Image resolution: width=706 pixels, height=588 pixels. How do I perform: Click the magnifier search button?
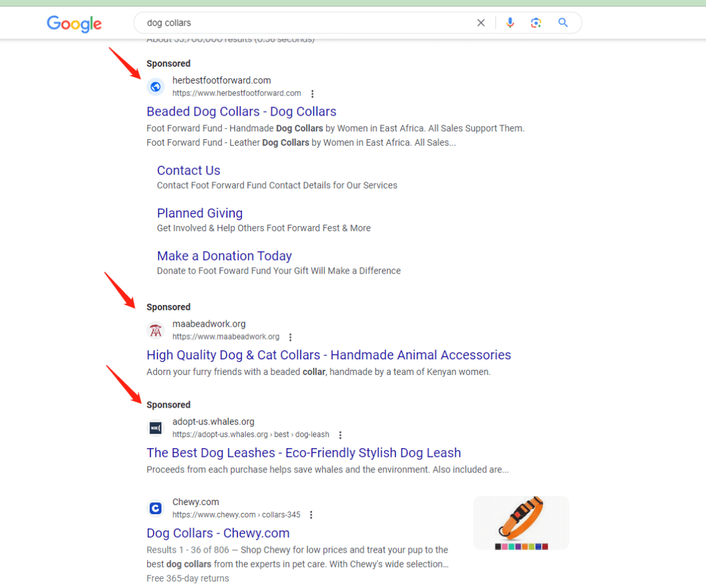coord(563,23)
